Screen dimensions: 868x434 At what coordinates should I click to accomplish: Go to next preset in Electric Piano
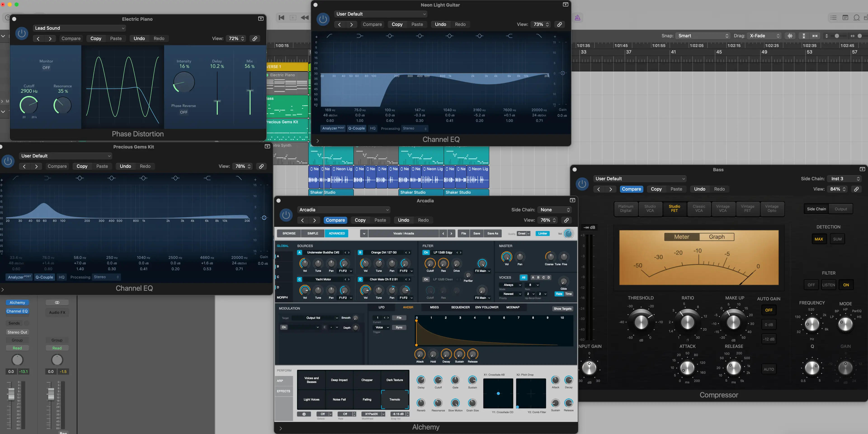tap(50, 39)
